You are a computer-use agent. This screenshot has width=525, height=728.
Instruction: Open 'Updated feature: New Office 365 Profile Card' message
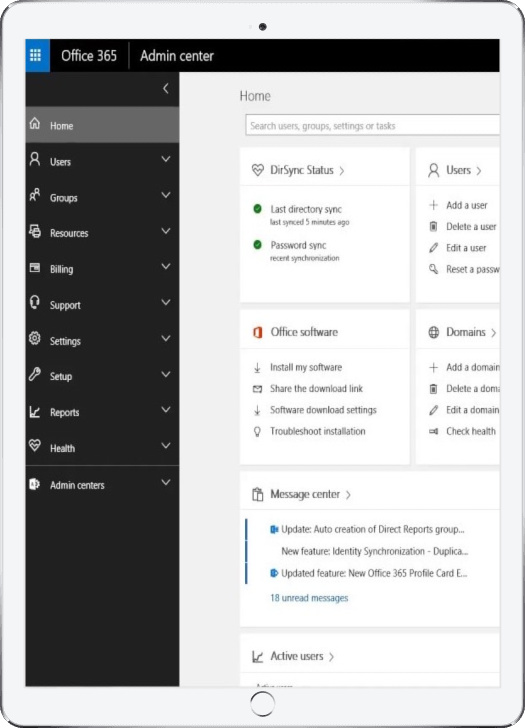374,573
